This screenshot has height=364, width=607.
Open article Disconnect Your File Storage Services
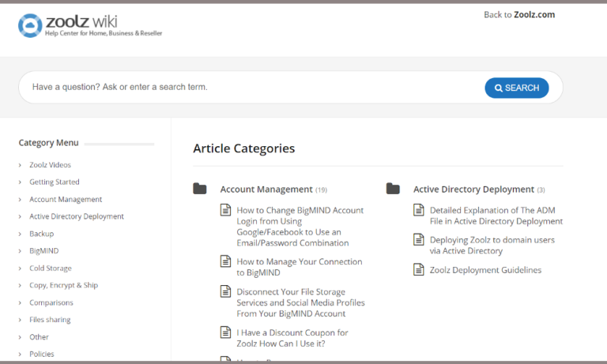301,302
